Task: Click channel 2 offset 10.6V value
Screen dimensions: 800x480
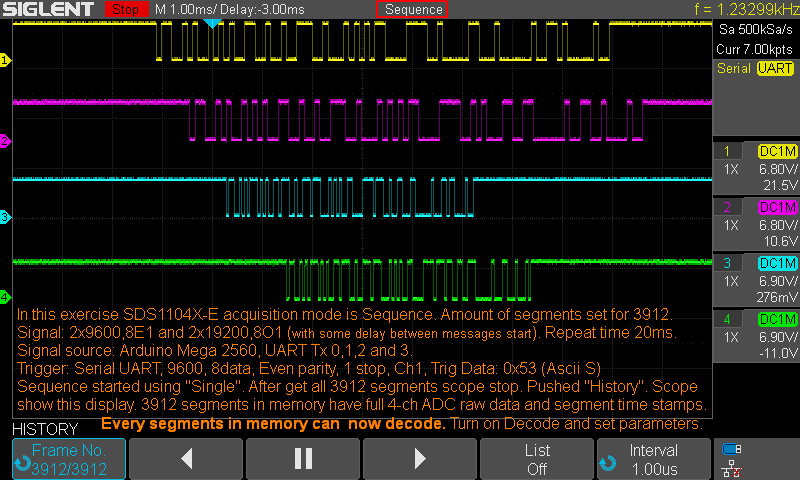Action: pyautogui.click(x=780, y=241)
